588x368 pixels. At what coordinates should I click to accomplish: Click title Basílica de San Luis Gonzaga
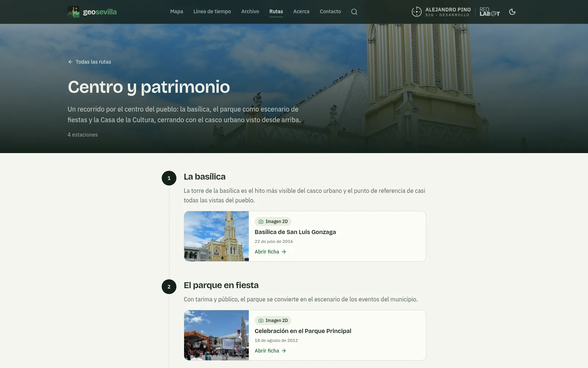[x=295, y=232]
